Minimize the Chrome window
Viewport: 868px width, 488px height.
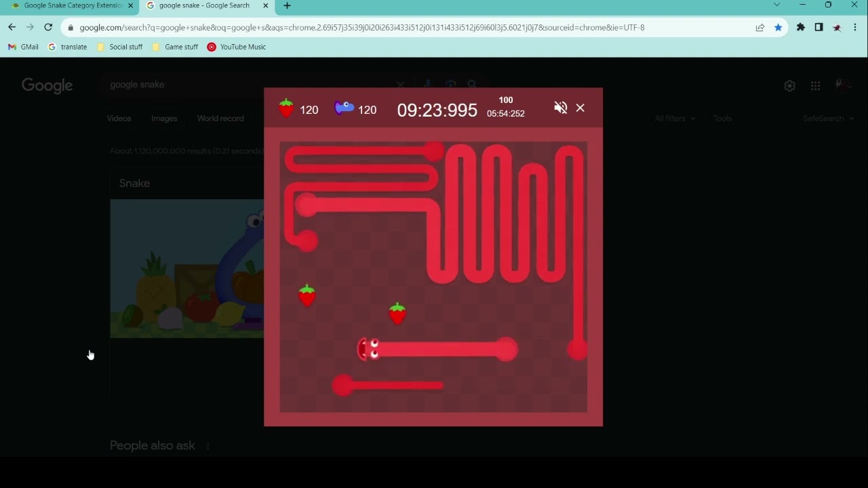803,5
